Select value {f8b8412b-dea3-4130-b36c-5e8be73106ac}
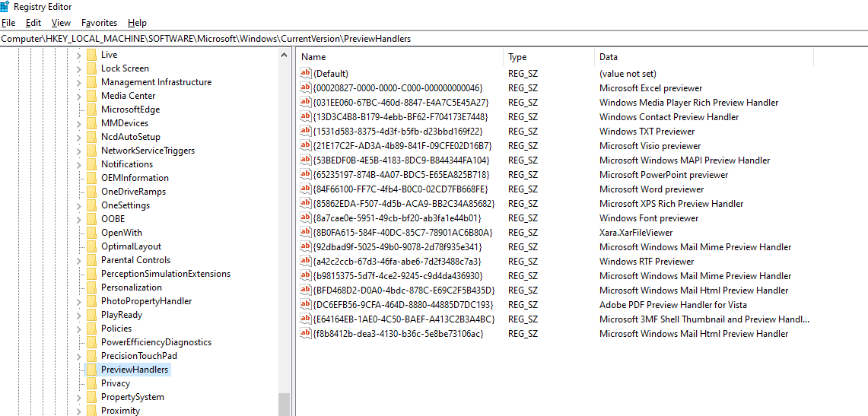The height and width of the screenshot is (416, 868). [x=399, y=334]
